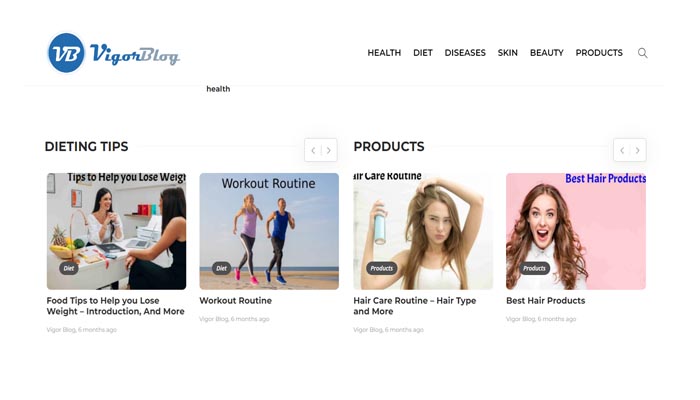The image size is (700, 400).
Task: Go to next Dieting Tips slide
Action: tap(329, 150)
